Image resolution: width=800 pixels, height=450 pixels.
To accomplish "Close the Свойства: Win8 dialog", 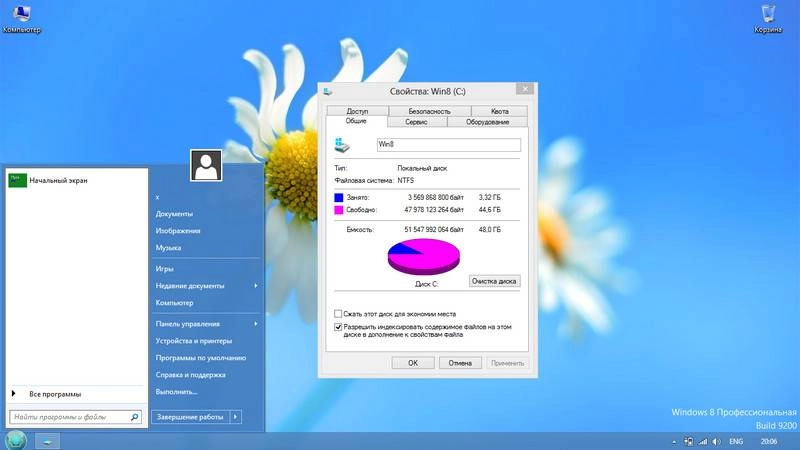I will pyautogui.click(x=525, y=89).
